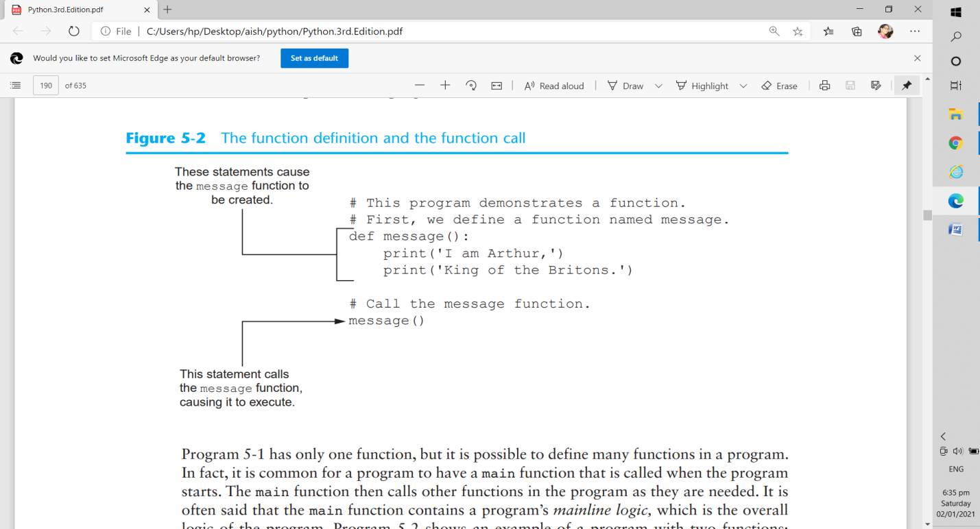The height and width of the screenshot is (529, 980).
Task: Click scroll down arrow of PDF scrollbar
Action: 928,524
